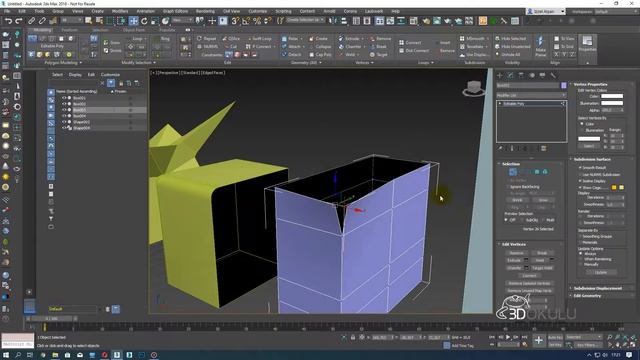Toggle the Angle Snap icon
The width and height of the screenshot is (640, 360).
pyautogui.click(x=246, y=21)
